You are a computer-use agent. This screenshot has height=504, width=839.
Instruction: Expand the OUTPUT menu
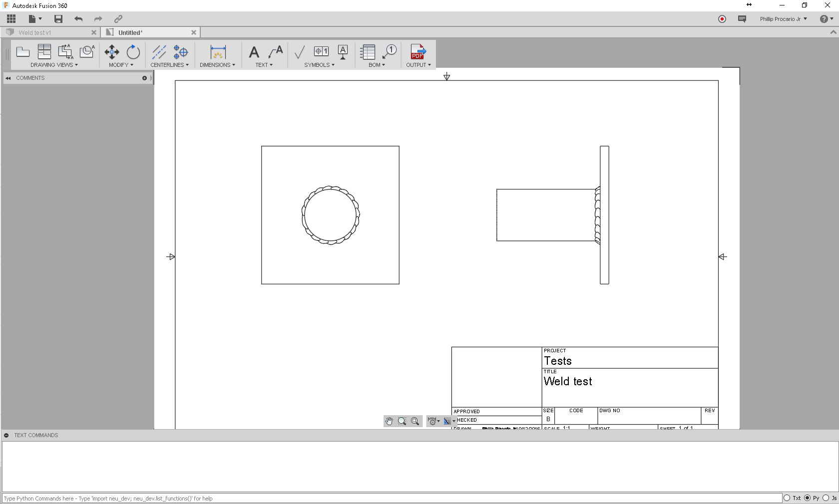[419, 65]
